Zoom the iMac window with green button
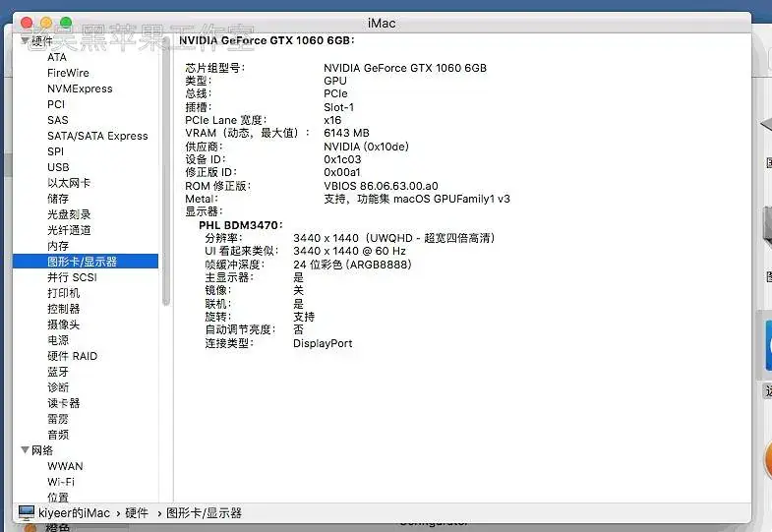The height and width of the screenshot is (532, 772). coord(66,23)
